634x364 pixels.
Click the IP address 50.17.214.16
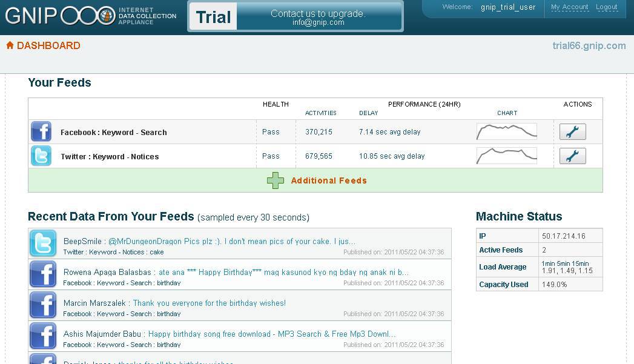[x=564, y=236]
